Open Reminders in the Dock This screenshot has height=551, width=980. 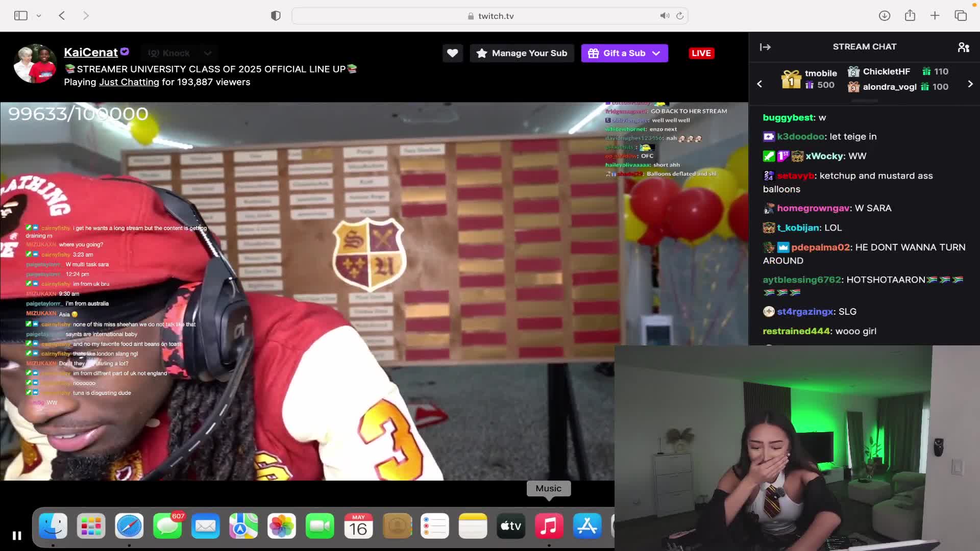[x=435, y=526]
